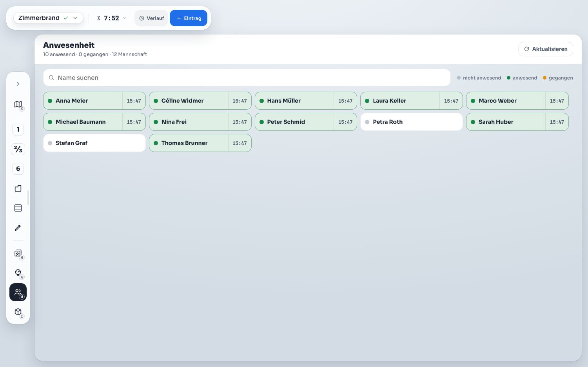Open the Verlauf history view

pyautogui.click(x=151, y=18)
